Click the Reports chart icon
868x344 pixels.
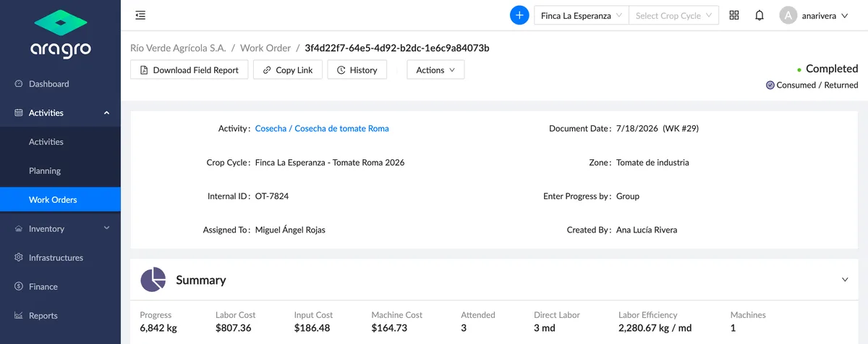click(x=19, y=316)
